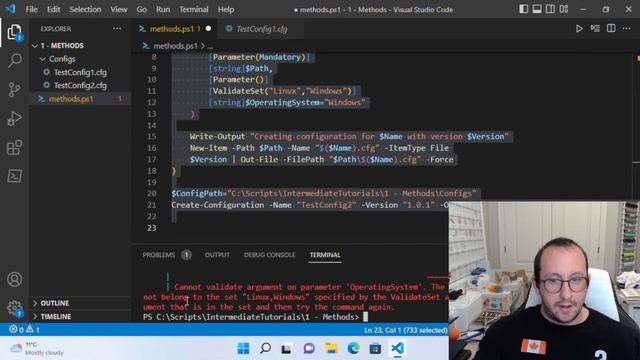Select methods.ps1 in Explorer tree
Viewport: 640px width, 360px height.
tap(80, 99)
